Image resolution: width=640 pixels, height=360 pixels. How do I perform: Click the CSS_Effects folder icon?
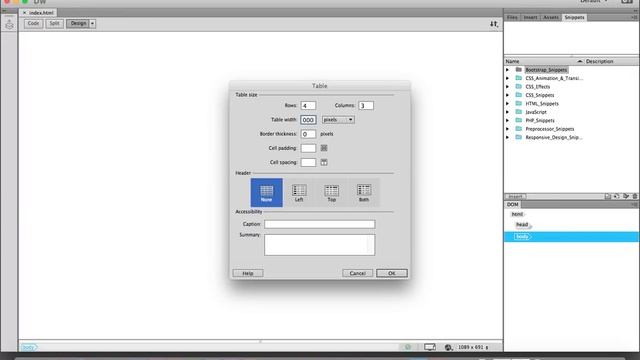pos(519,87)
